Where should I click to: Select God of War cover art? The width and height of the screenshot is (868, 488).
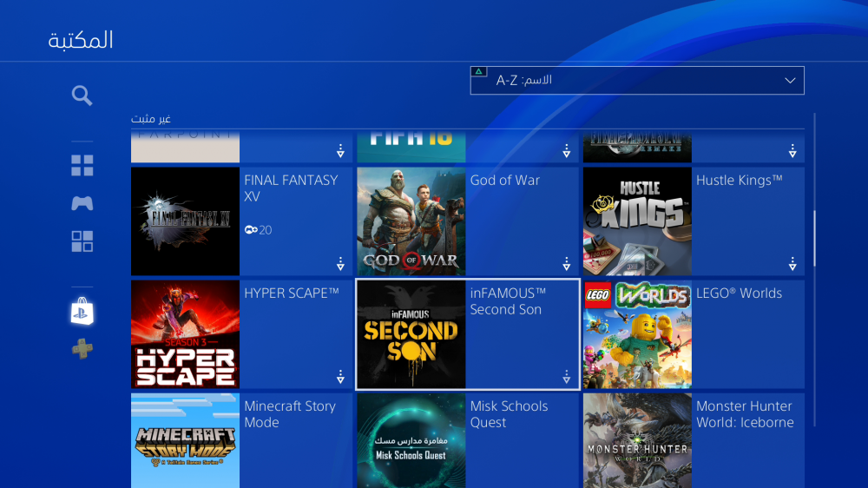(x=411, y=221)
